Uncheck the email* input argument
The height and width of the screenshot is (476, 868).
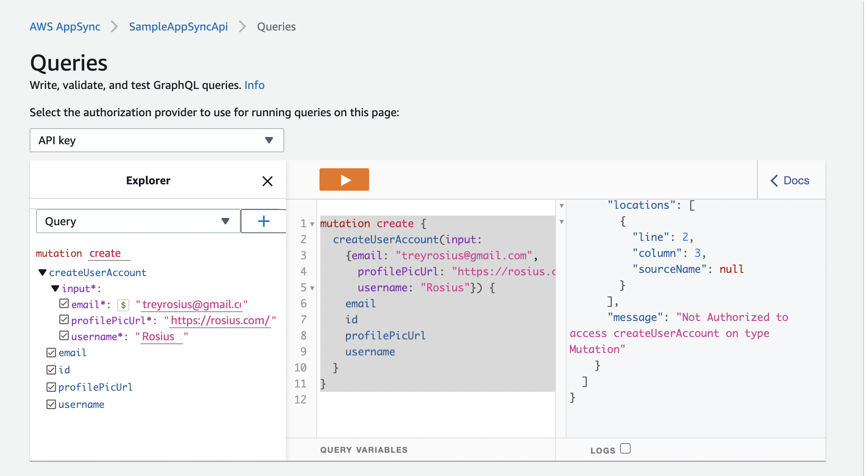tap(64, 303)
